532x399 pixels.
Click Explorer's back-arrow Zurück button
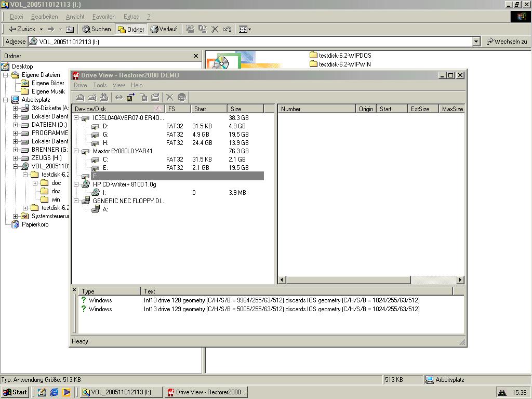pyautogui.click(x=22, y=29)
